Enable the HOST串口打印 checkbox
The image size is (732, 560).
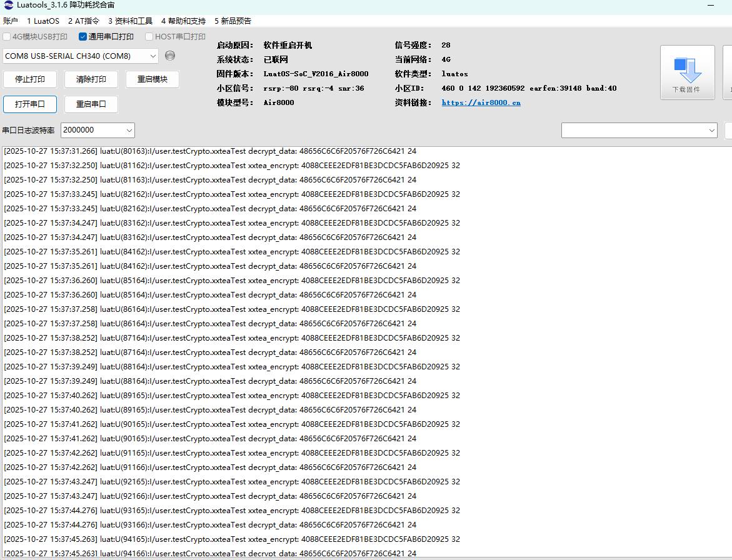click(149, 37)
